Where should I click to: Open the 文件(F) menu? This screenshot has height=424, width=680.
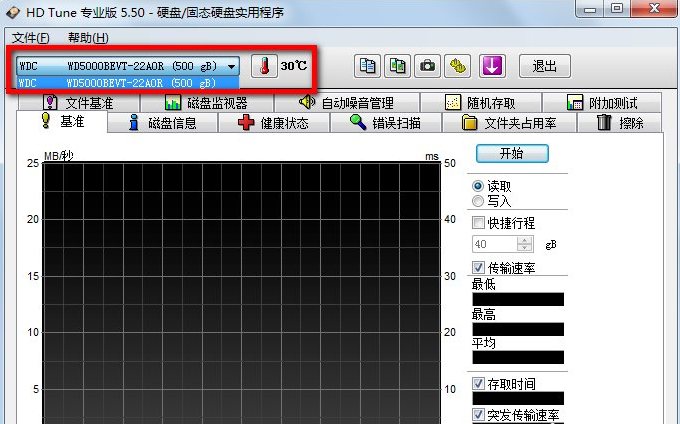pyautogui.click(x=30, y=38)
